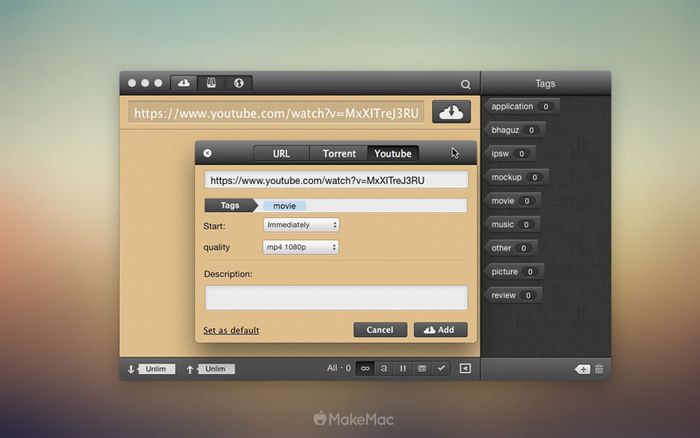Select the music tag in sidebar
The width and height of the screenshot is (700, 438).
pyautogui.click(x=512, y=224)
